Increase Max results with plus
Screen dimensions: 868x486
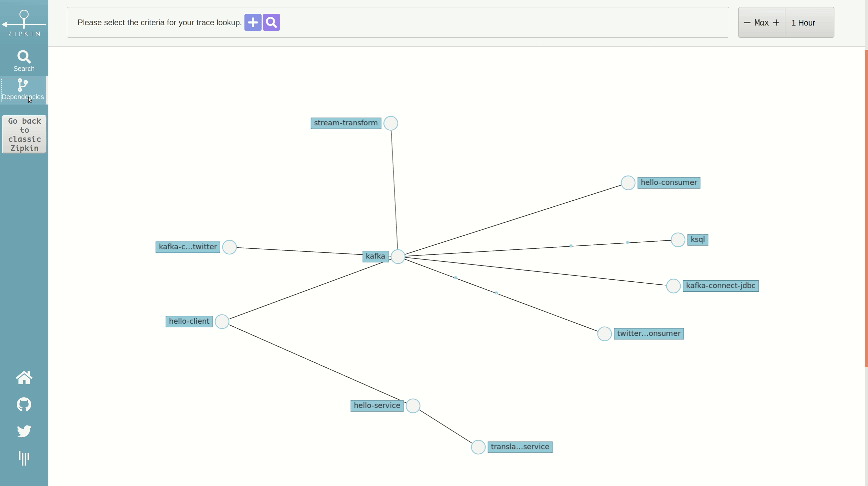[x=776, y=23]
